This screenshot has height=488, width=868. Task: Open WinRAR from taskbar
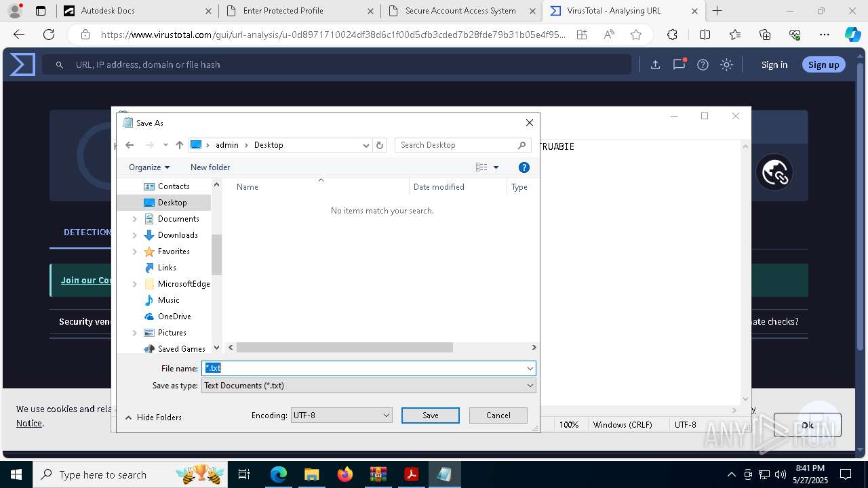tap(378, 474)
